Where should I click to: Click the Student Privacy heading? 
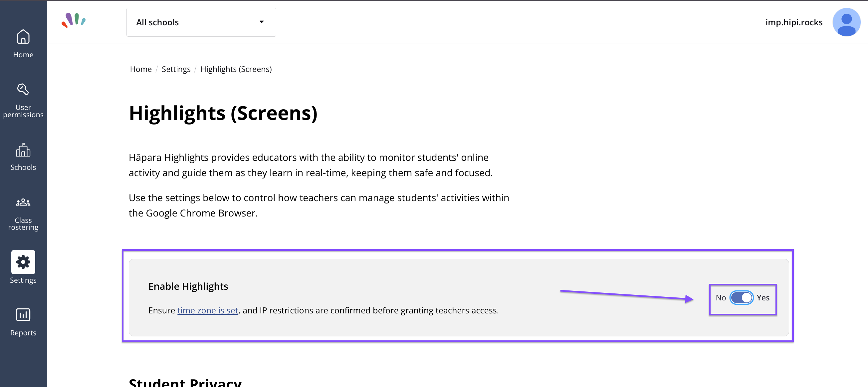185,383
